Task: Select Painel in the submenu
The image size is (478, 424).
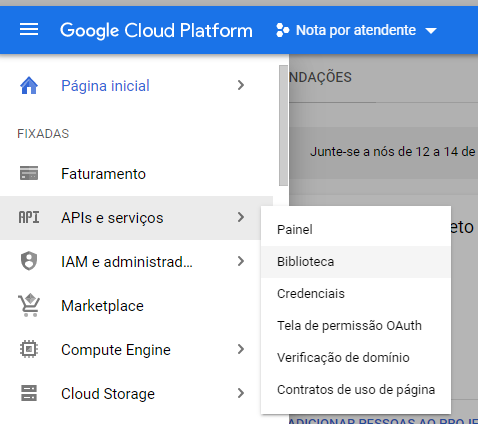Action: pos(356,229)
